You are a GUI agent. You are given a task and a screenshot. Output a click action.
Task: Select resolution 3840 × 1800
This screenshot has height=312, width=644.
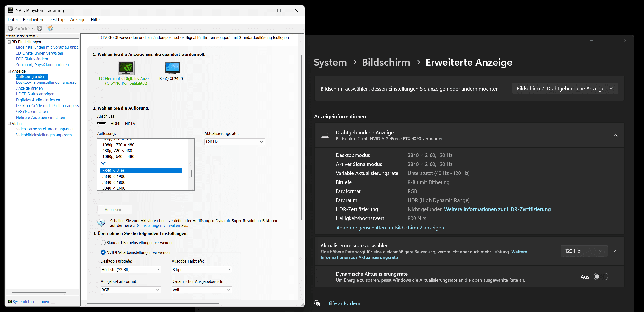(114, 182)
